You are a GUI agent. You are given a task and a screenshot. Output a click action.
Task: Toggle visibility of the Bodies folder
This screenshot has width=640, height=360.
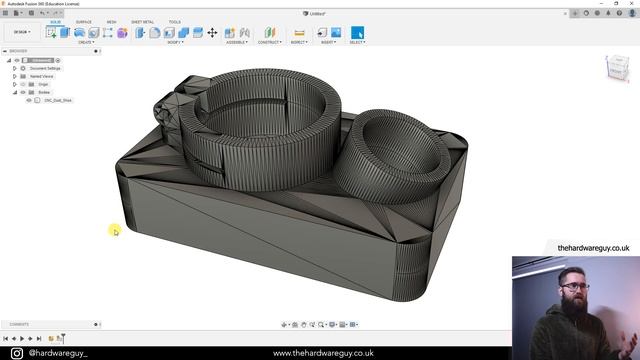pyautogui.click(x=23, y=92)
